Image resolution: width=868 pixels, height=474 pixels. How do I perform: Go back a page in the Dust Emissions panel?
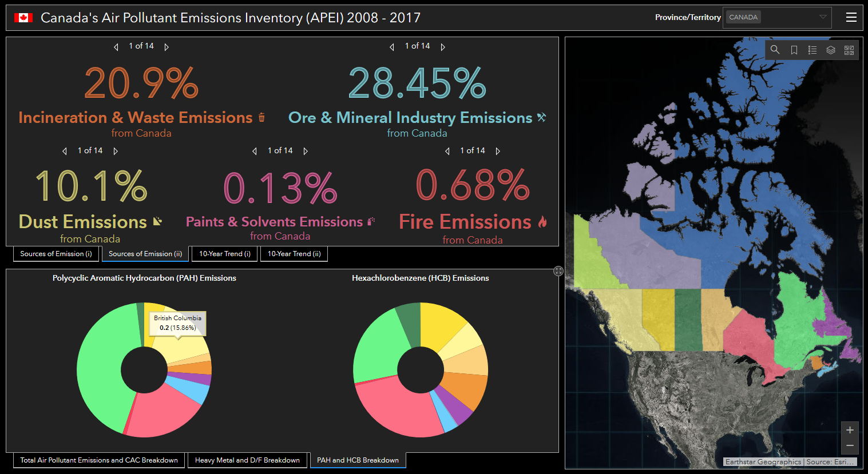point(64,150)
